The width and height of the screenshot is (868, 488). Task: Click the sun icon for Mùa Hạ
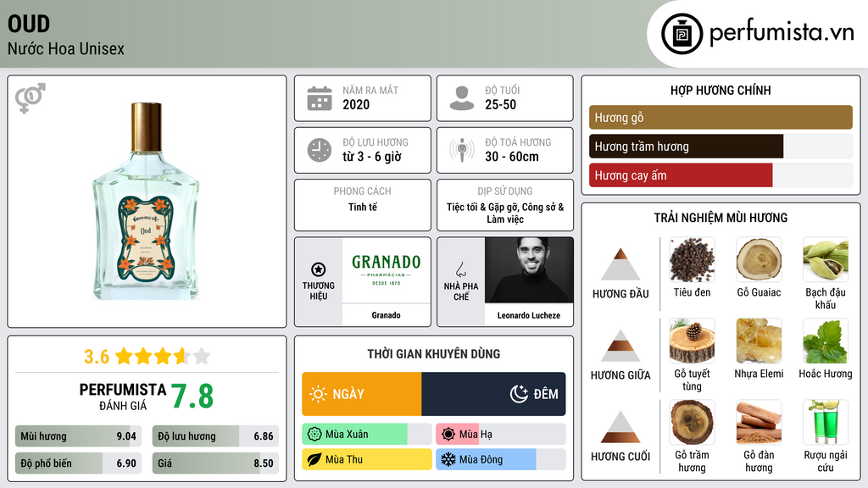pos(448,435)
